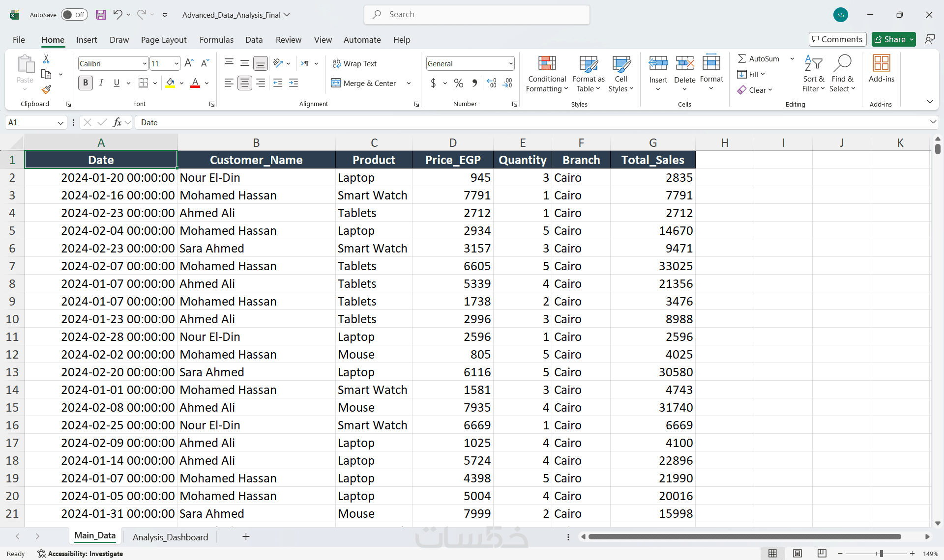The width and height of the screenshot is (944, 560).
Task: Click the Increase Decimal icon
Action: click(491, 83)
